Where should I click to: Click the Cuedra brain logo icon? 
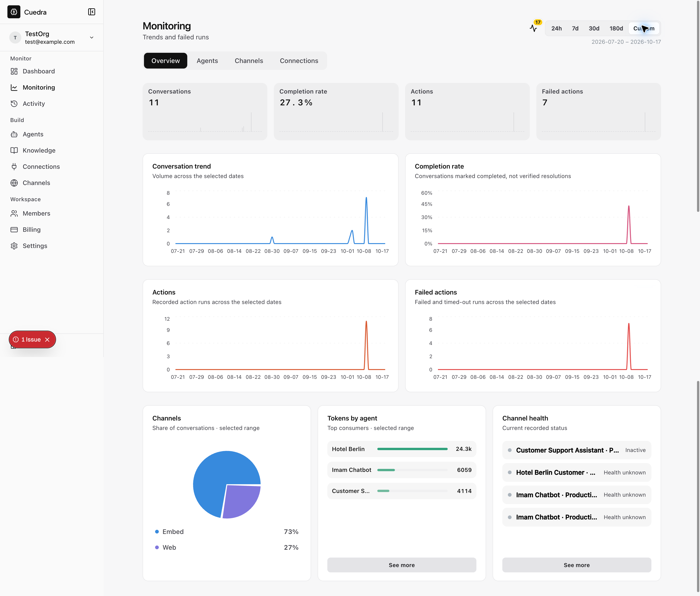coord(14,12)
